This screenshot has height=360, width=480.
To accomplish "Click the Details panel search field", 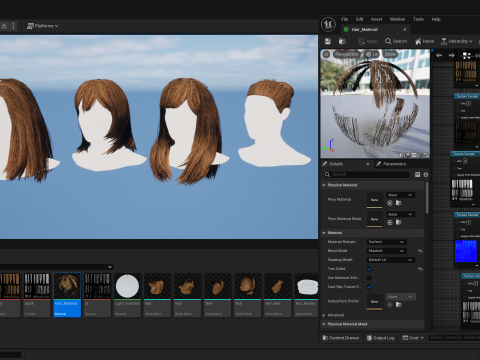I will (x=367, y=174).
